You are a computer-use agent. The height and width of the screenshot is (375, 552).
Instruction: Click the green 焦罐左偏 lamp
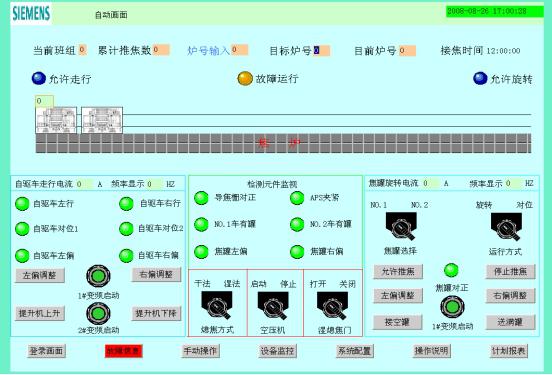point(202,252)
